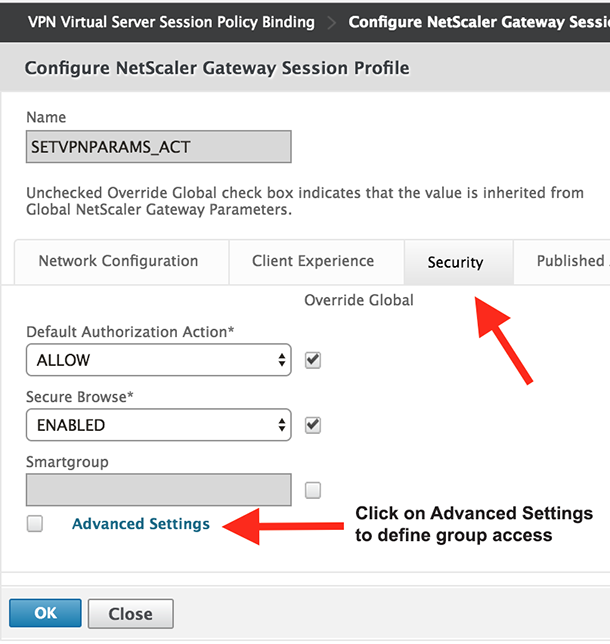
Task: Toggle Override Global for Default Authorization Action
Action: (x=313, y=360)
